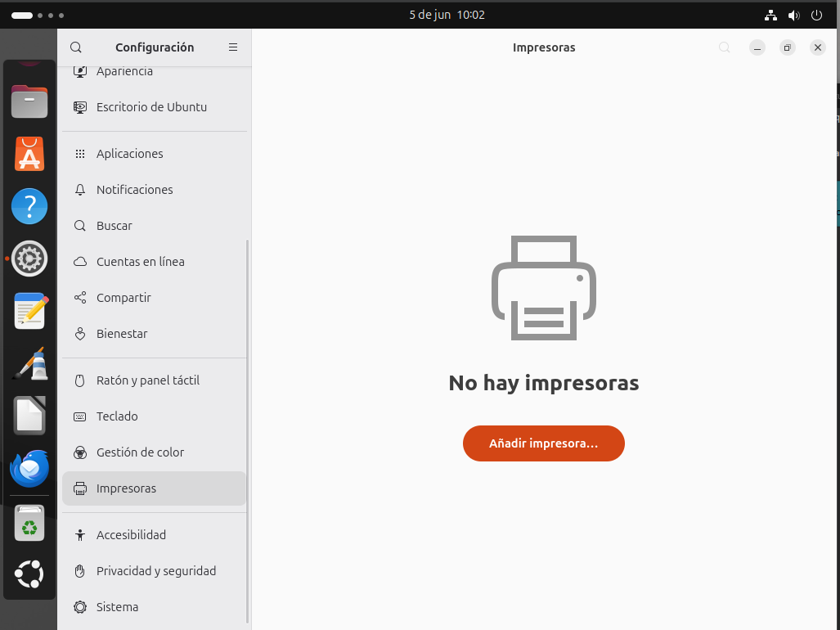
Task: Open Cuentas en línea settings
Action: click(x=139, y=261)
